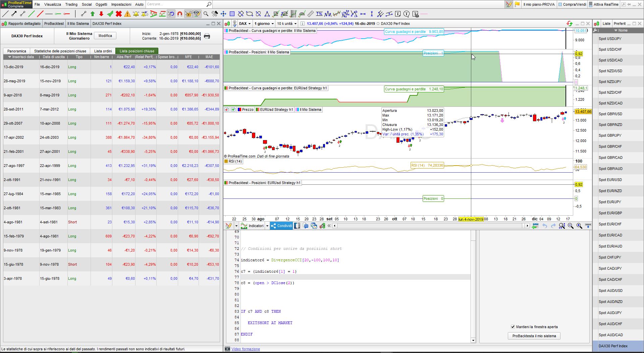Click the red X delete icon
The height and width of the screenshot is (353, 644).
click(119, 14)
